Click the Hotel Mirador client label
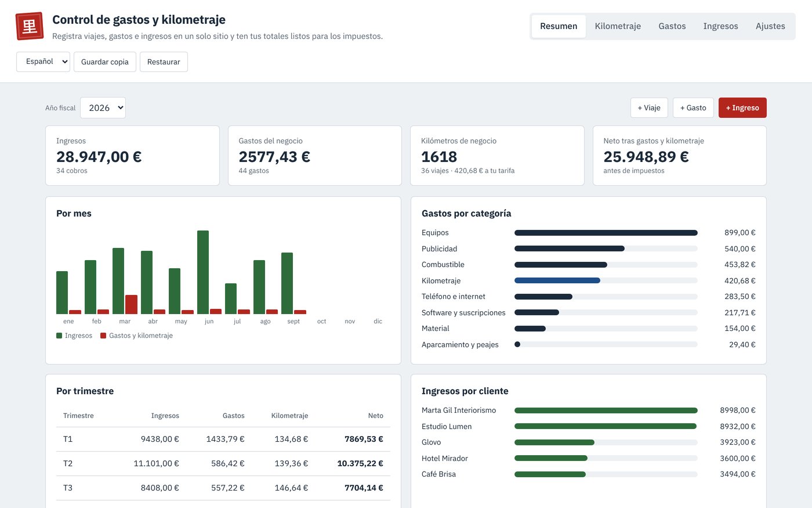 (x=445, y=458)
